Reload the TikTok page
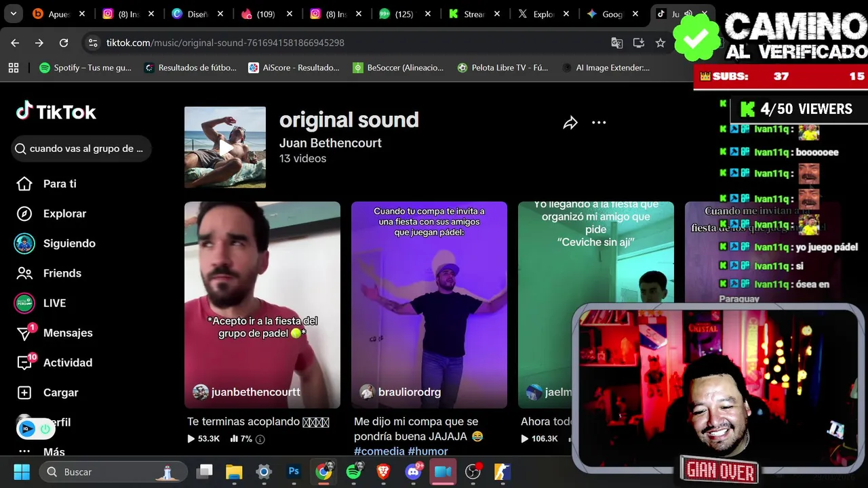Image resolution: width=868 pixels, height=488 pixels. coord(64,43)
